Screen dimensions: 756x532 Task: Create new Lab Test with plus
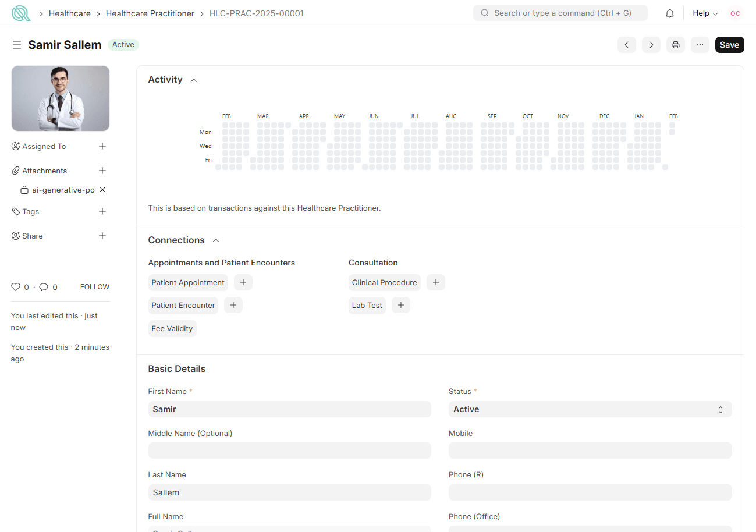click(x=401, y=305)
